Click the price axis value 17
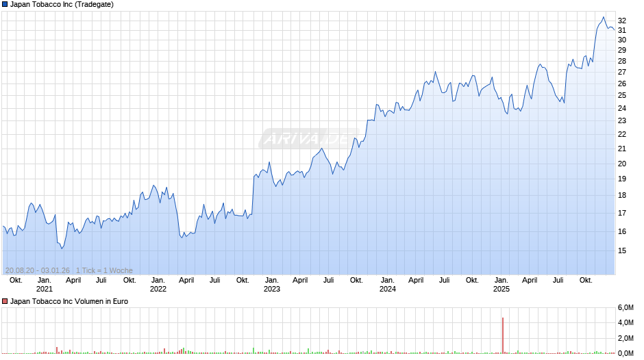This screenshot has height=360, width=644. [x=622, y=213]
